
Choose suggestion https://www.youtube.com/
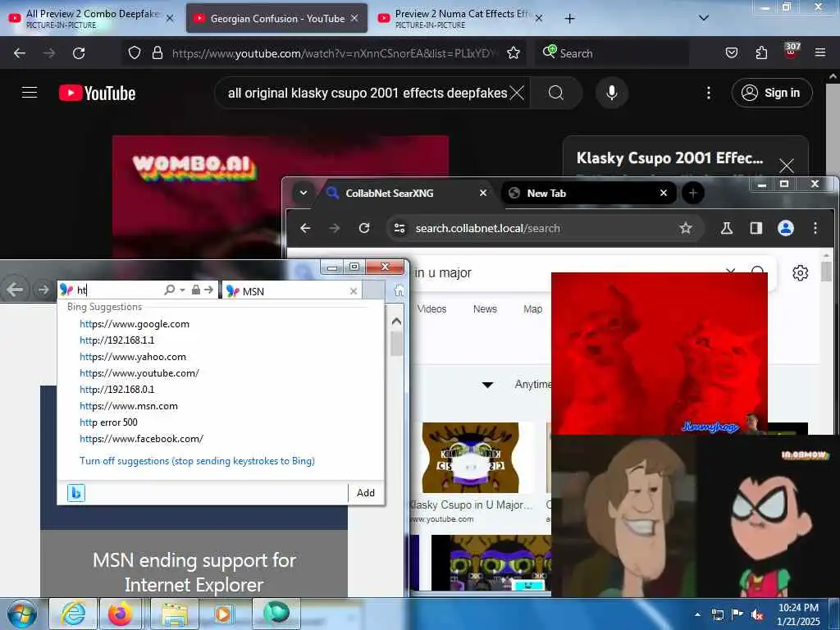(139, 373)
